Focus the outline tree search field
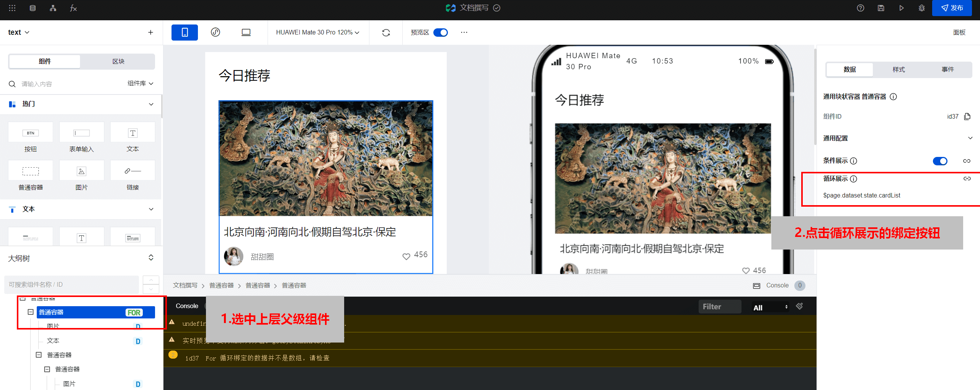The height and width of the screenshot is (390, 980). click(x=71, y=285)
